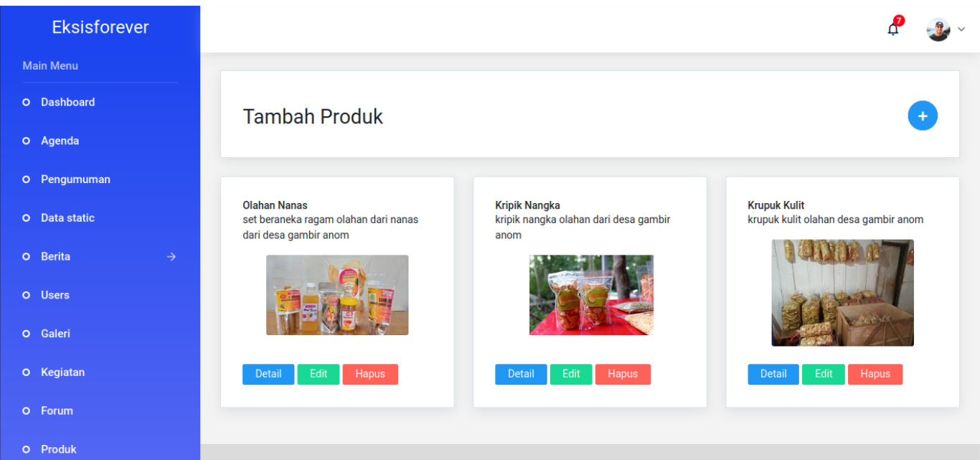Click Detail button for Olahan Nanas
Image resolution: width=980 pixels, height=460 pixels.
click(268, 374)
